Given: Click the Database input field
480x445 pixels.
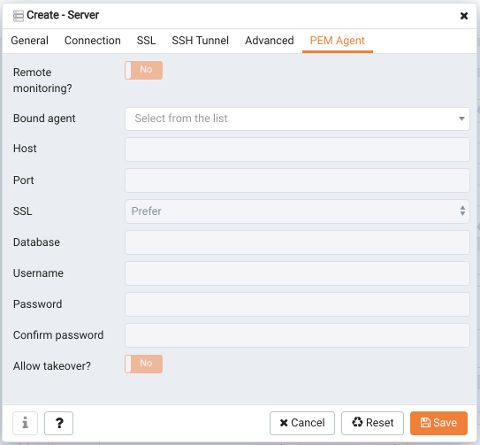Looking at the screenshot, I should point(297,242).
